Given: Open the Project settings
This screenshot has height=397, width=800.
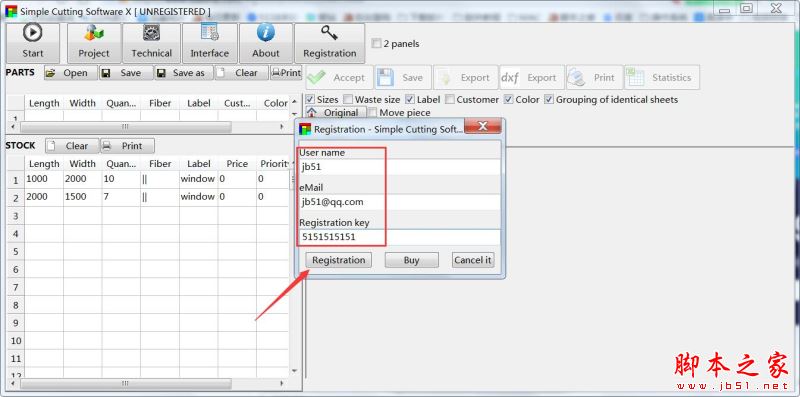Looking at the screenshot, I should [94, 43].
